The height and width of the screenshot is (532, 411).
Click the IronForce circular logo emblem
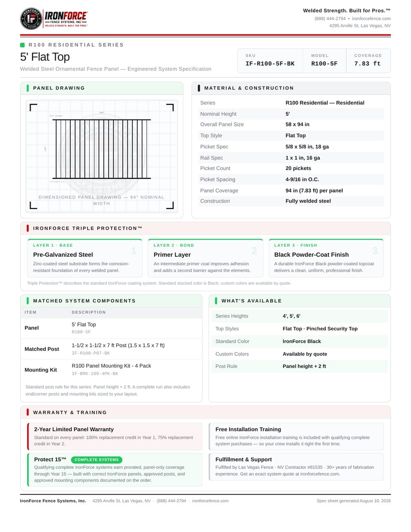tap(31, 19)
